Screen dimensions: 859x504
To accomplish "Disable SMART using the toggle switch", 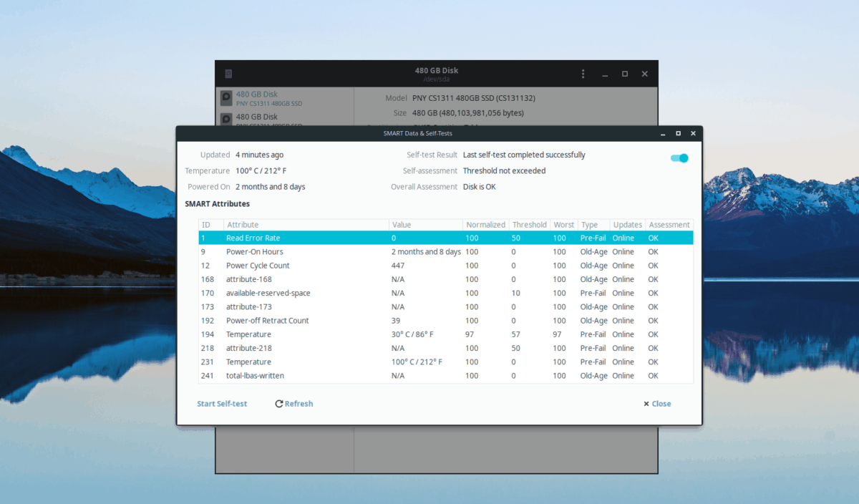I will click(x=677, y=157).
